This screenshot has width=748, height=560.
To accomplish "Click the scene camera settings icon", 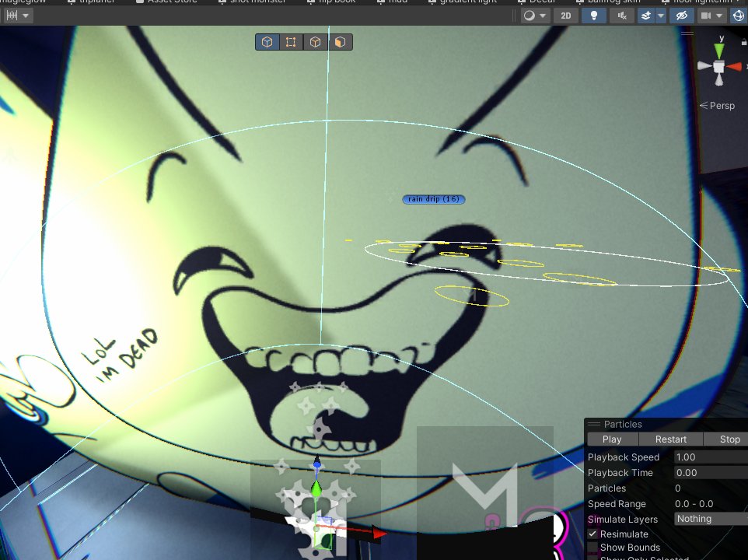I will tap(705, 16).
